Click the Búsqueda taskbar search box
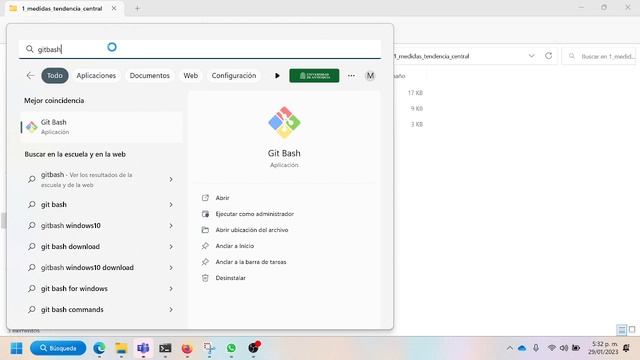Image resolution: width=640 pixels, height=360 pixels. [x=58, y=348]
